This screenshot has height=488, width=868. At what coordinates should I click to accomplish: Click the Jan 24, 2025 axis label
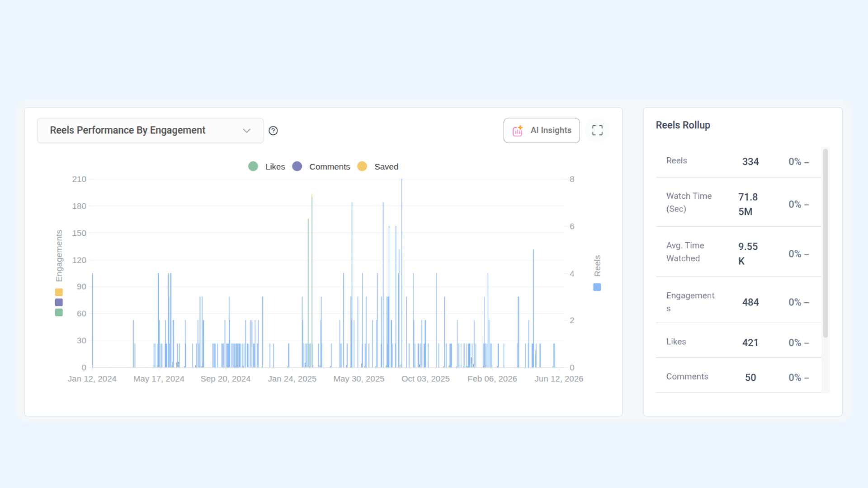coord(292,379)
